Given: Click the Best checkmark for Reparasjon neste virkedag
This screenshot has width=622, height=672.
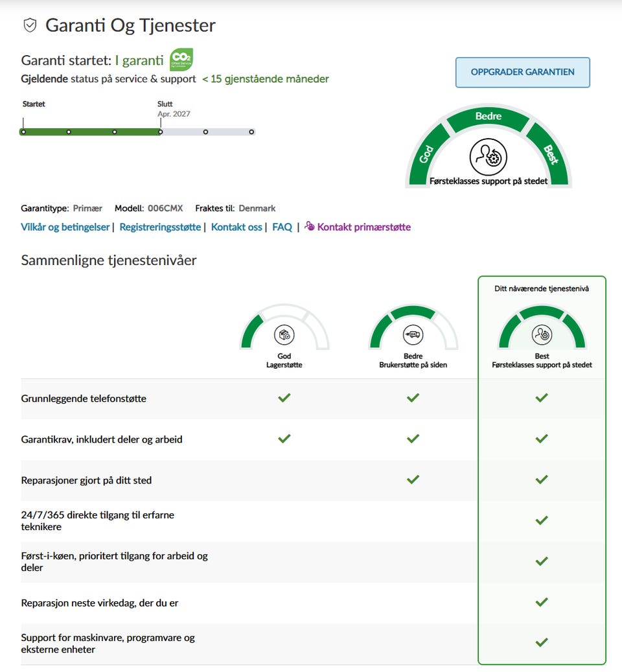Looking at the screenshot, I should (x=542, y=602).
